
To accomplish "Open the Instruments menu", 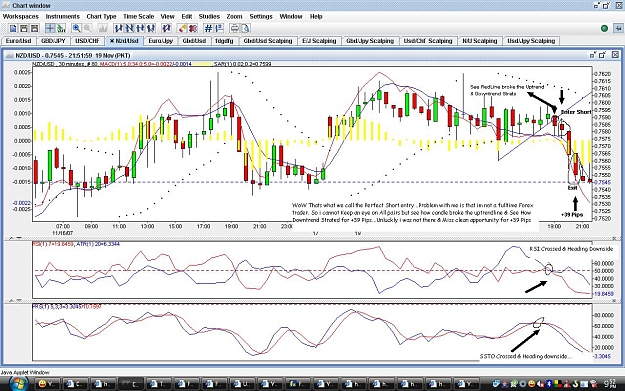I will (x=63, y=16).
